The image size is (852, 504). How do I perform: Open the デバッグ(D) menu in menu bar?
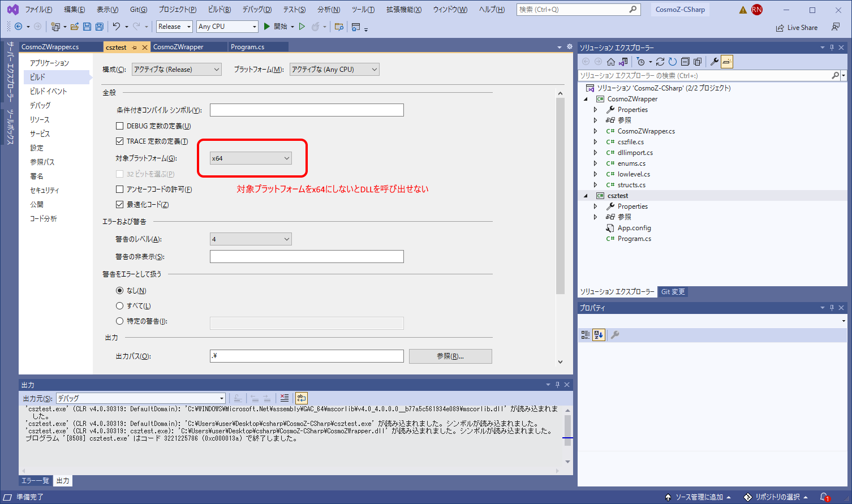coord(257,10)
